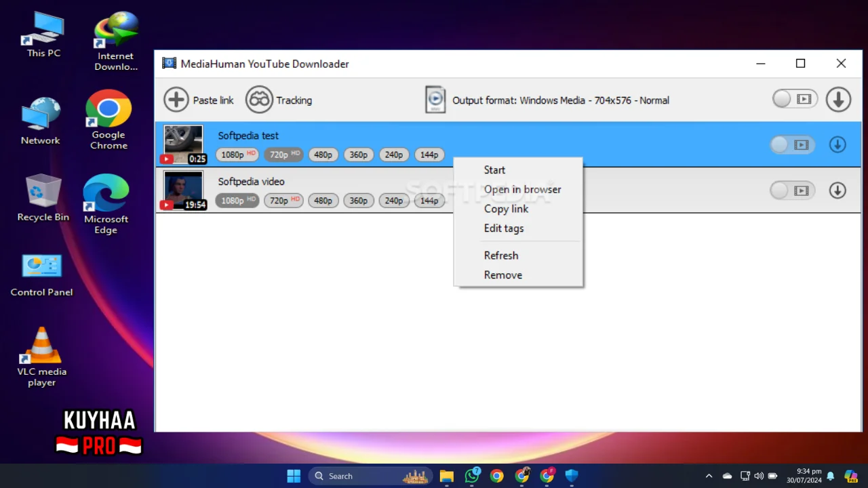Image resolution: width=868 pixels, height=488 pixels.
Task: Open the clock showing 9:34 pm
Action: (x=804, y=476)
